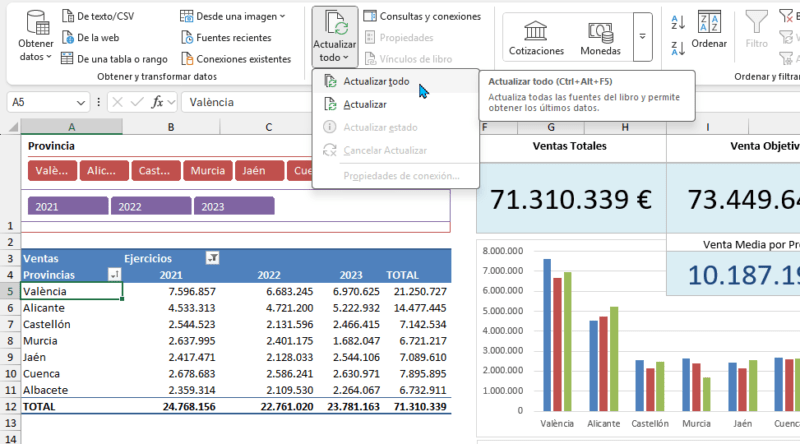Sort descending Z to A
The height and width of the screenshot is (444, 800).
click(678, 48)
